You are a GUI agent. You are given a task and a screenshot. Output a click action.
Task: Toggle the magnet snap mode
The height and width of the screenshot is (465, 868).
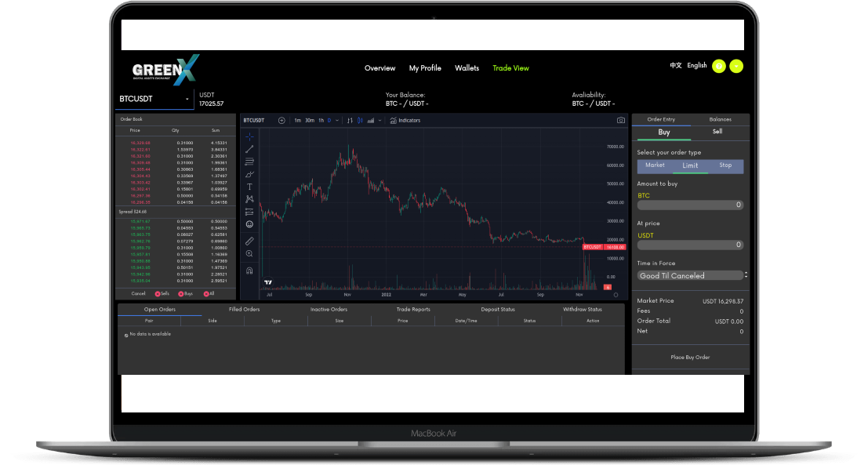249,271
